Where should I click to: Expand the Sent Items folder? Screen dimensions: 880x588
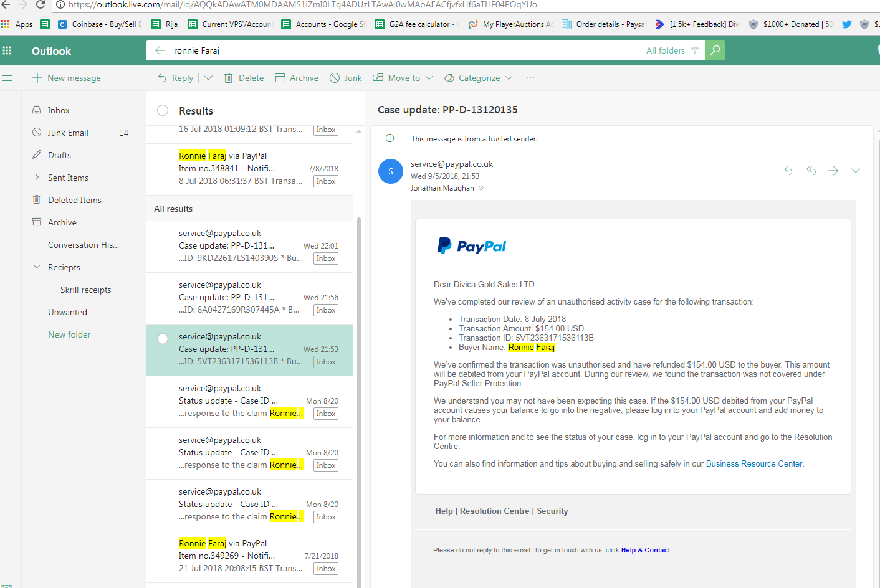(x=37, y=178)
